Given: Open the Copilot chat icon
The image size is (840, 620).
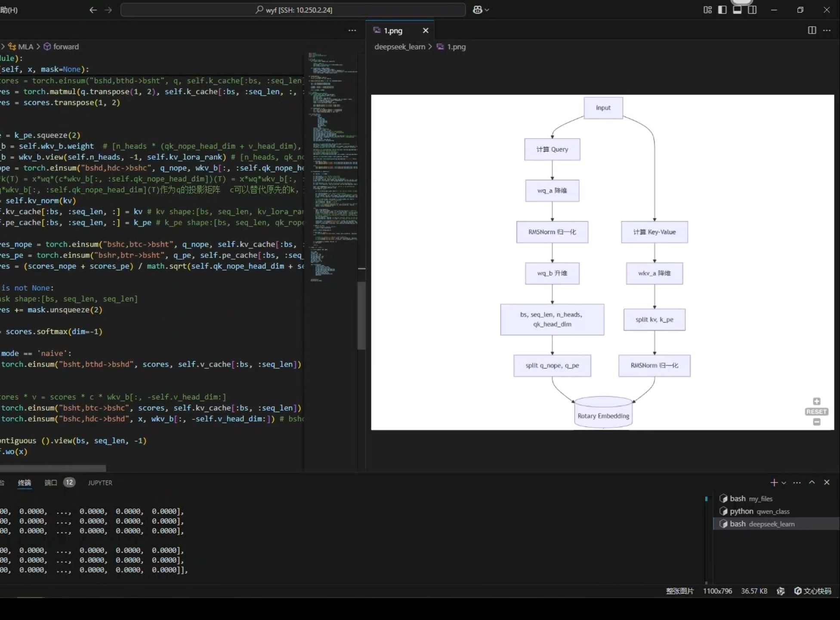Looking at the screenshot, I should (477, 10).
